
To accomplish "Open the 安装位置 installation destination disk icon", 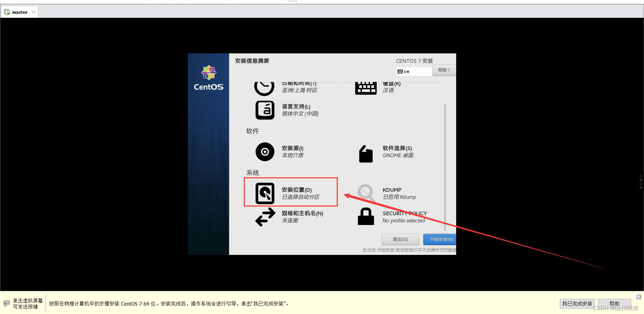I will [265, 193].
